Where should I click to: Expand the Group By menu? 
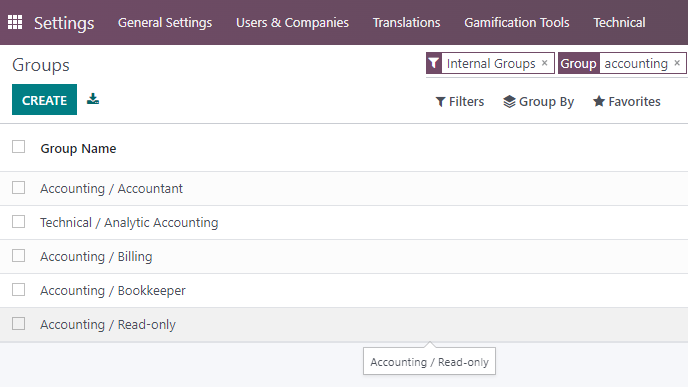coord(538,102)
